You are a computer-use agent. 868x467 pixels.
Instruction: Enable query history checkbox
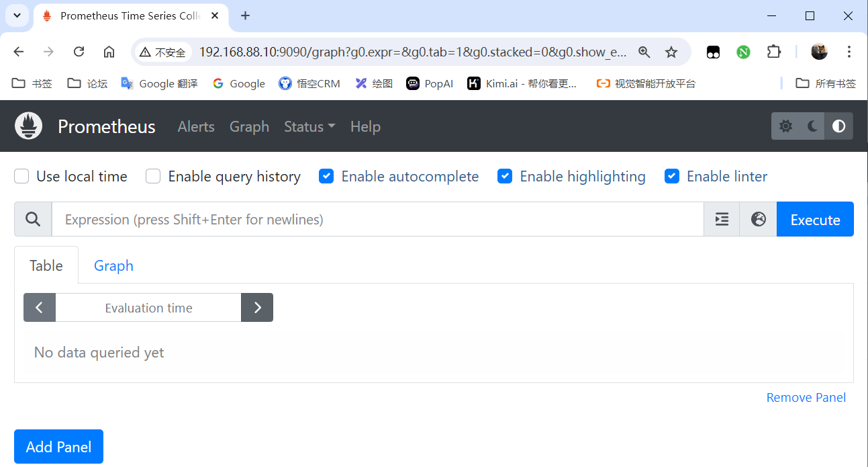pyautogui.click(x=154, y=176)
